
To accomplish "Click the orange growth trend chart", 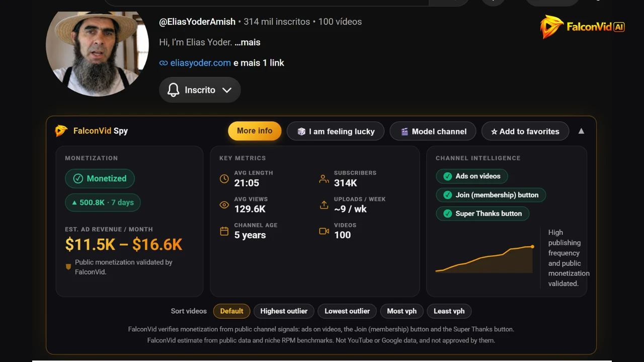I will 485,259.
